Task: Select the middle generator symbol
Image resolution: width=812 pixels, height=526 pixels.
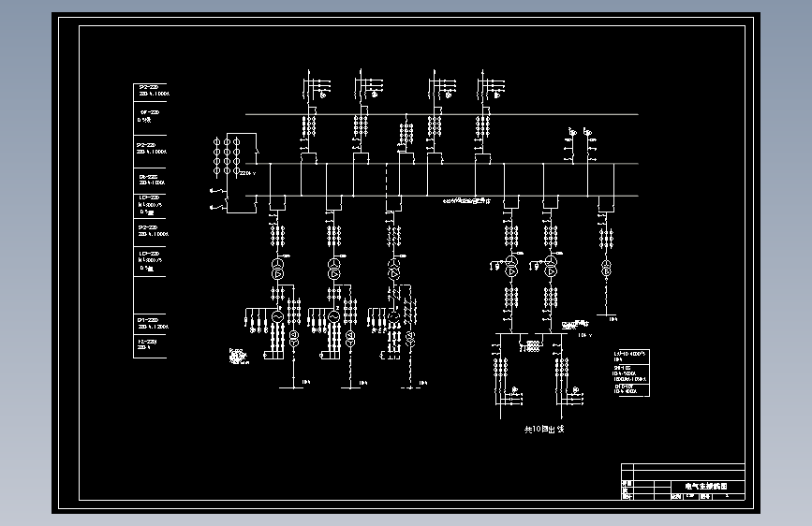Action: click(x=334, y=315)
